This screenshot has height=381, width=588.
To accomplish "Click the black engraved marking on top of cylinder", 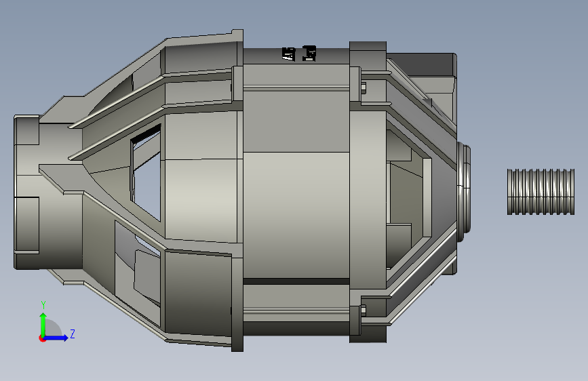I will [299, 54].
